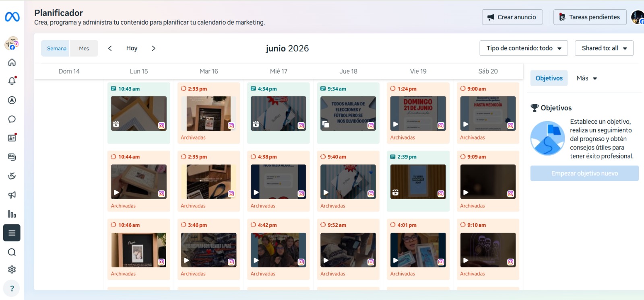Click reel icon on 2:39 pm post

coord(396,193)
